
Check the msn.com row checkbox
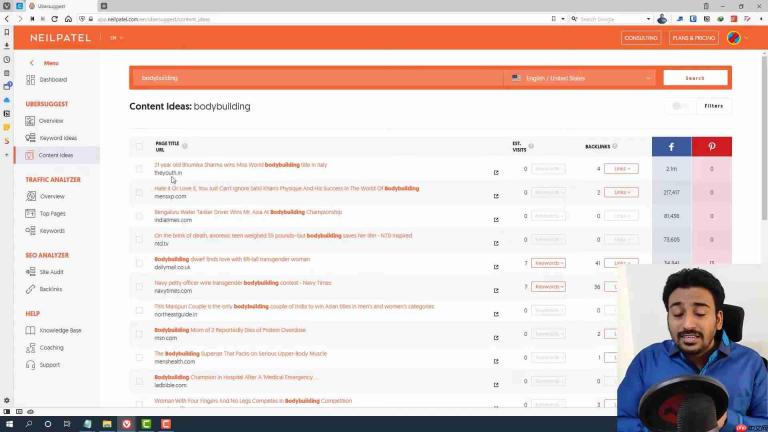(x=139, y=334)
